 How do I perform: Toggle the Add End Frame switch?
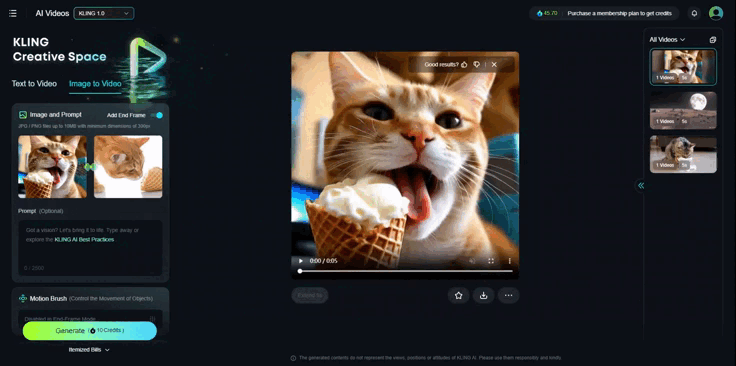pyautogui.click(x=157, y=115)
